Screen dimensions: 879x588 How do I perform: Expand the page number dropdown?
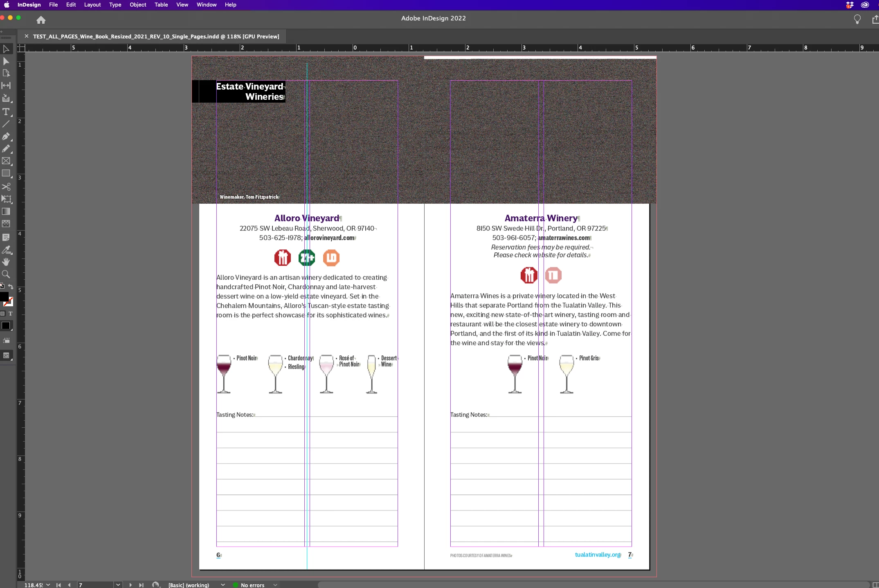(x=118, y=585)
